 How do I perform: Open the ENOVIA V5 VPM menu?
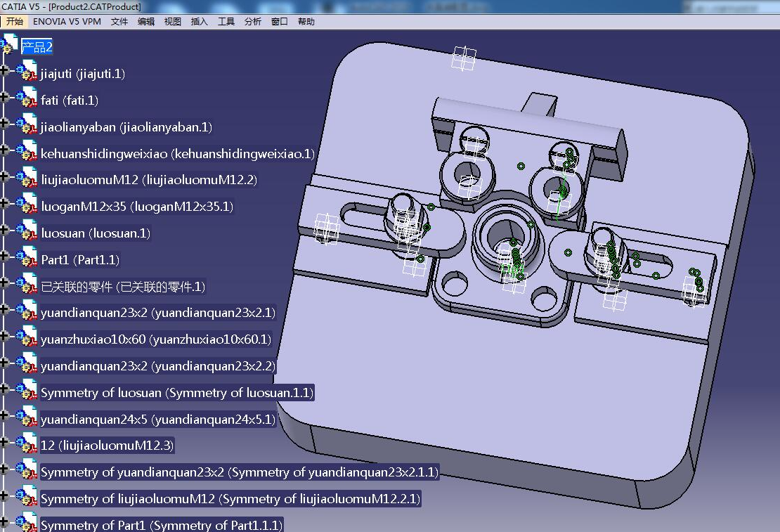pyautogui.click(x=67, y=21)
